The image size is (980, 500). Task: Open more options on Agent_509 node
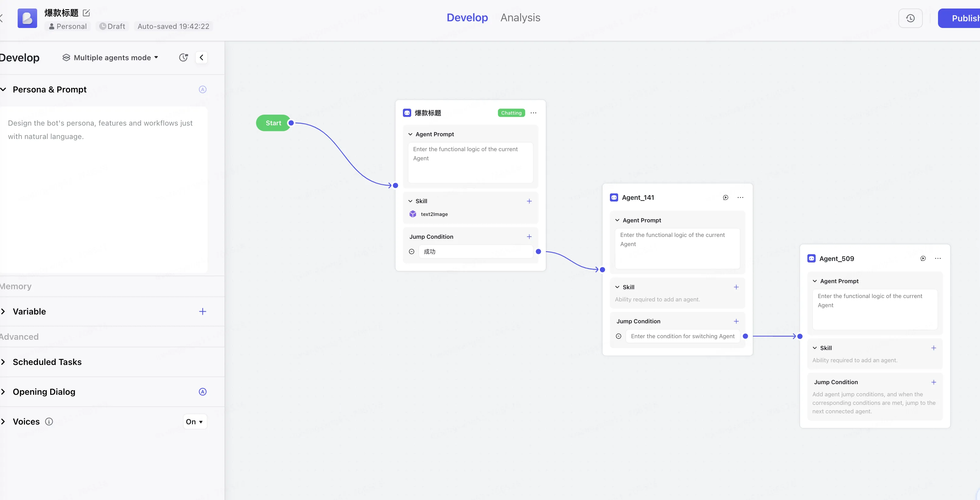938,259
